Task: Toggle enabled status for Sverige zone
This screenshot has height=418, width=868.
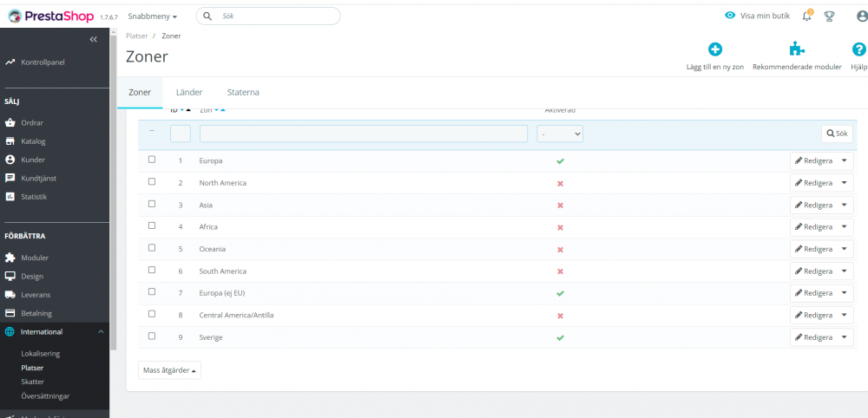Action: (x=560, y=338)
